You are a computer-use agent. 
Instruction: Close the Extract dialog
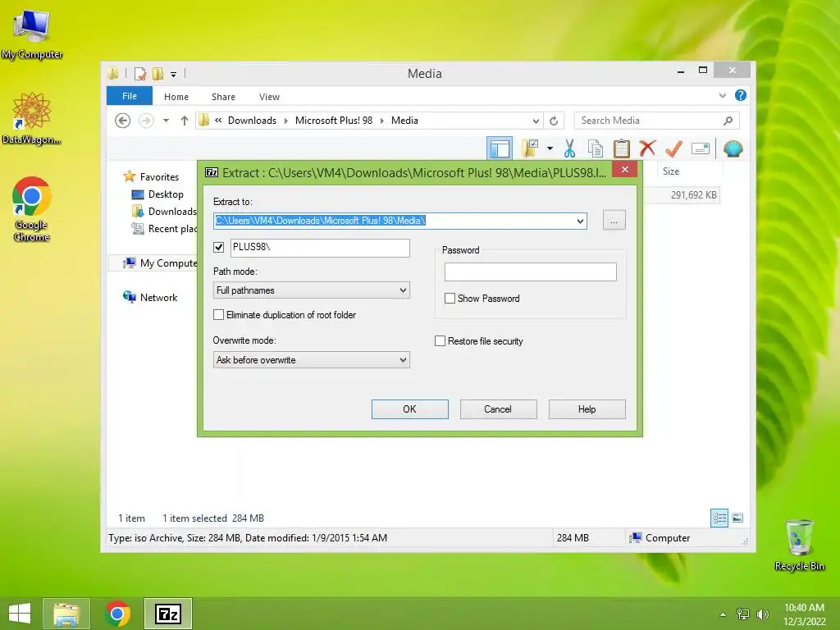(x=624, y=170)
